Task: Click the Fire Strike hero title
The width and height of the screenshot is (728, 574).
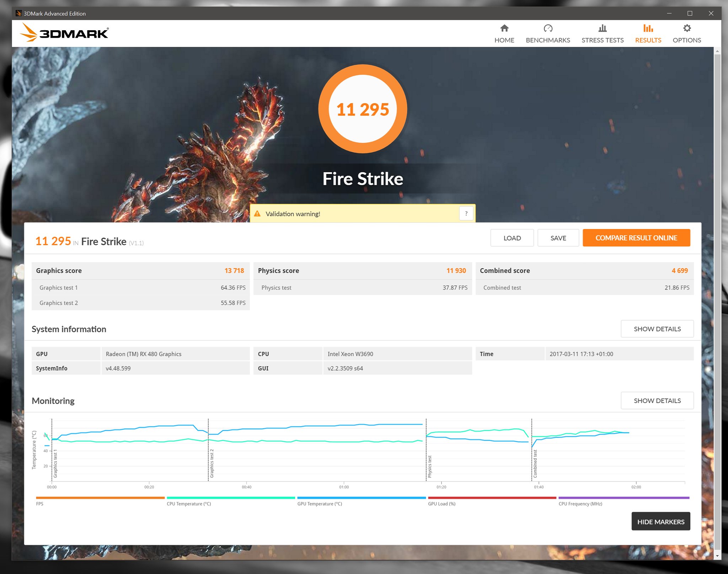Action: [x=363, y=179]
